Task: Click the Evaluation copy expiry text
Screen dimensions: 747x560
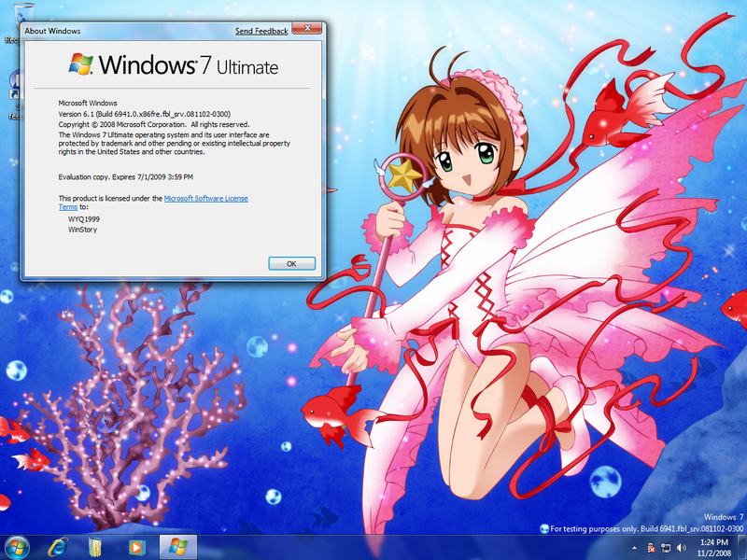Action: [x=126, y=177]
